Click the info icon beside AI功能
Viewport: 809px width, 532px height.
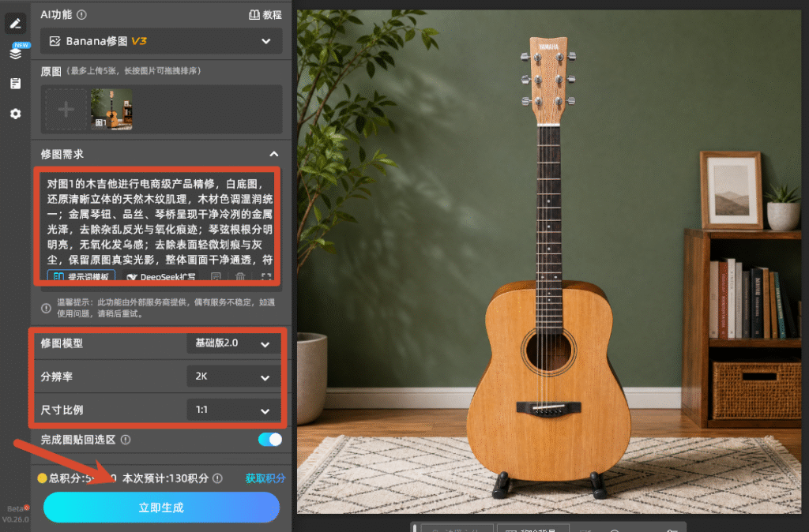pos(81,15)
